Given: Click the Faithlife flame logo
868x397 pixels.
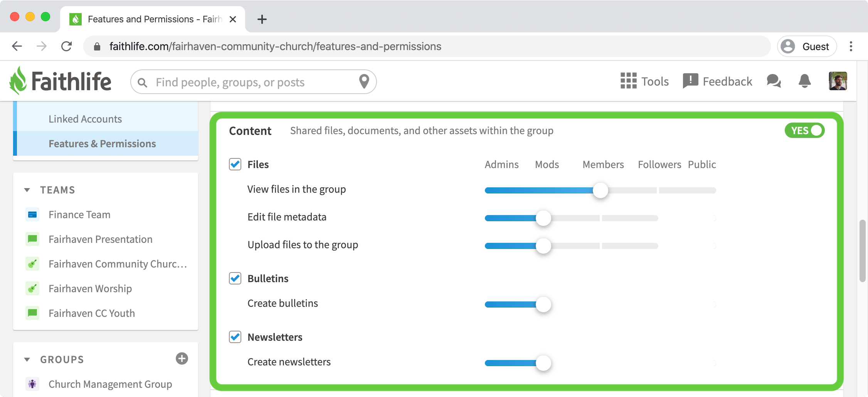Looking at the screenshot, I should tap(18, 81).
